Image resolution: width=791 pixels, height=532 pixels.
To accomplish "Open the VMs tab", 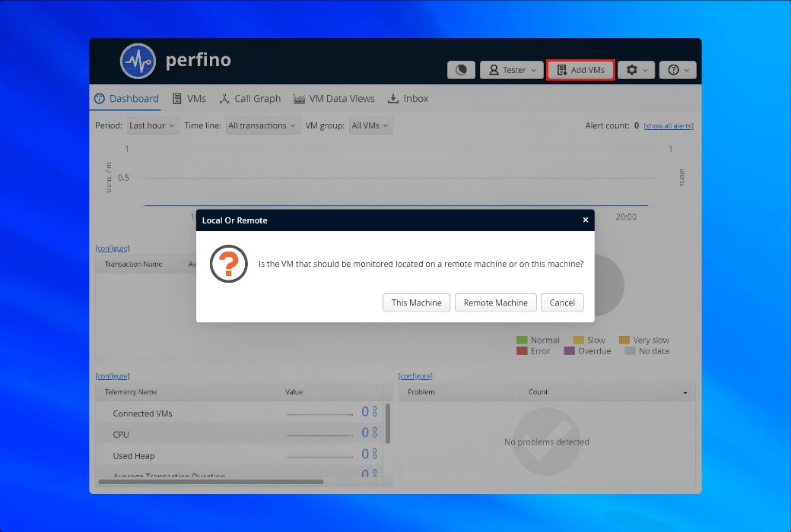I will 189,98.
